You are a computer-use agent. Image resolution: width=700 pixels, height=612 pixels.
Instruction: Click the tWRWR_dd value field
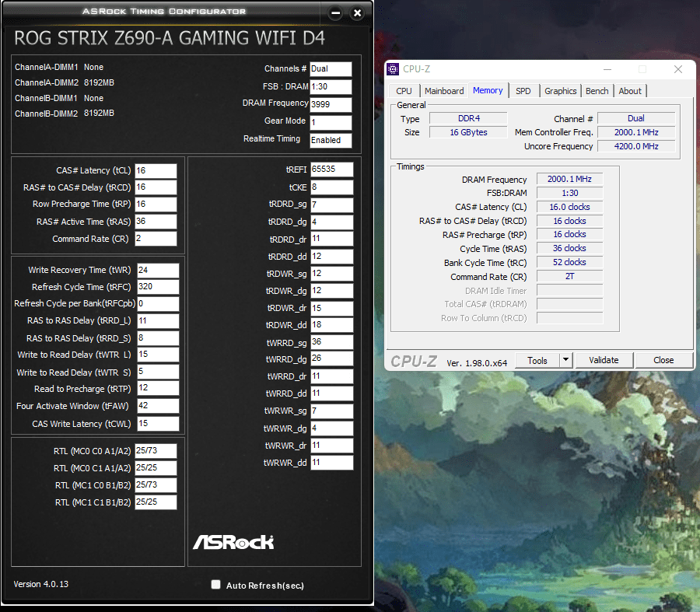(332, 463)
